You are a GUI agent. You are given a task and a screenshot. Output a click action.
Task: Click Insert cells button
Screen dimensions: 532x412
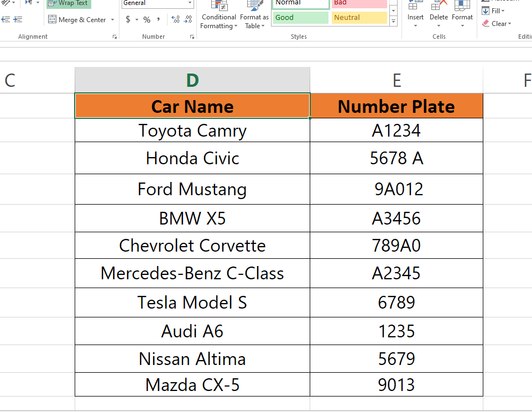pos(415,15)
